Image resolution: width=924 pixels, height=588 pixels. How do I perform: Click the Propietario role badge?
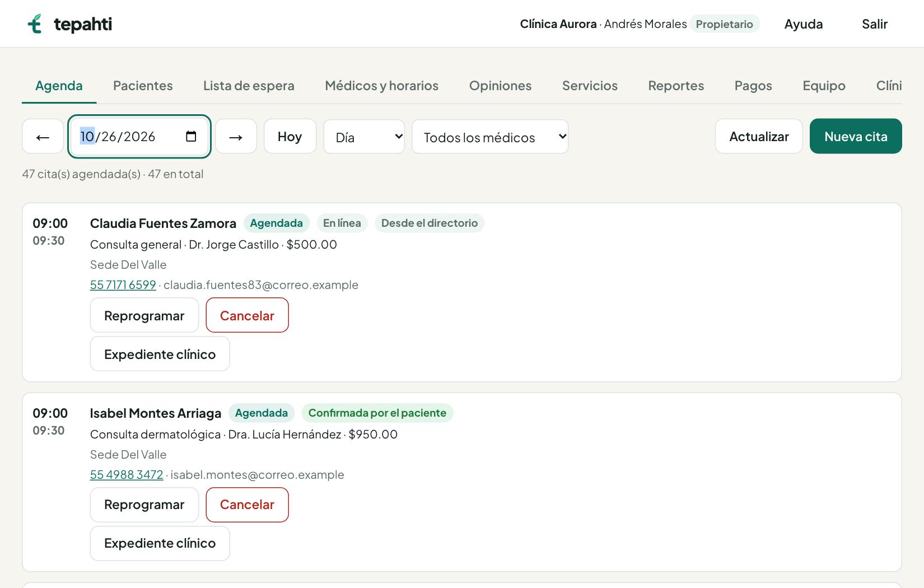coord(724,24)
